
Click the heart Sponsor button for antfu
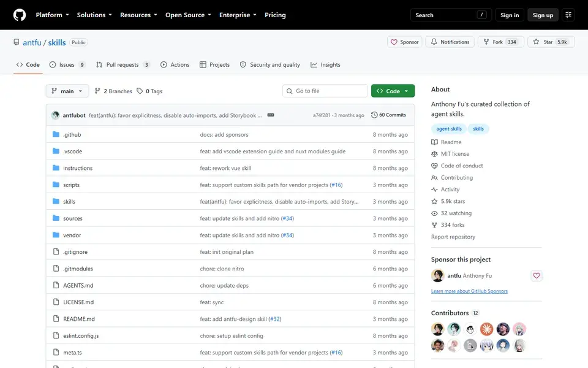(x=537, y=275)
